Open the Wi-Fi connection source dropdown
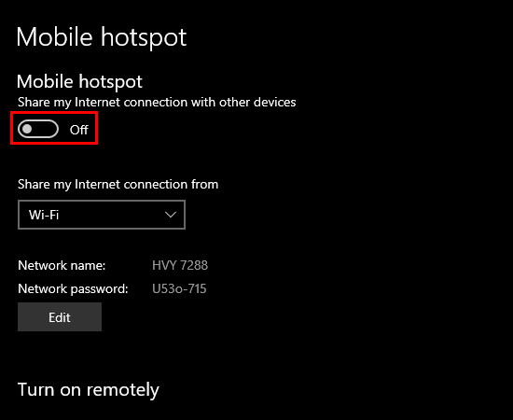Image resolution: width=513 pixels, height=420 pixels. [102, 215]
